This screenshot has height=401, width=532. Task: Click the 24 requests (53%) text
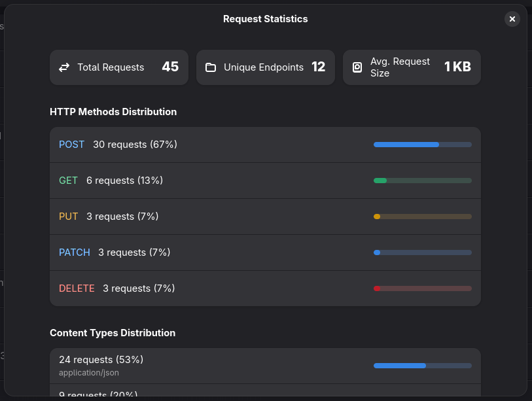click(101, 360)
